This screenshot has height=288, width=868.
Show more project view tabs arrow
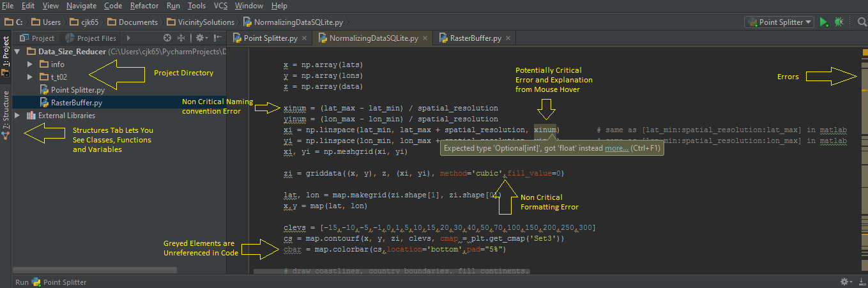point(128,38)
